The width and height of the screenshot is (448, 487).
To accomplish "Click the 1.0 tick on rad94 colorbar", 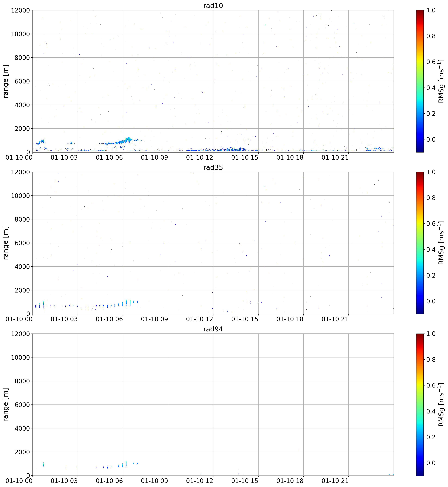I will tap(431, 334).
